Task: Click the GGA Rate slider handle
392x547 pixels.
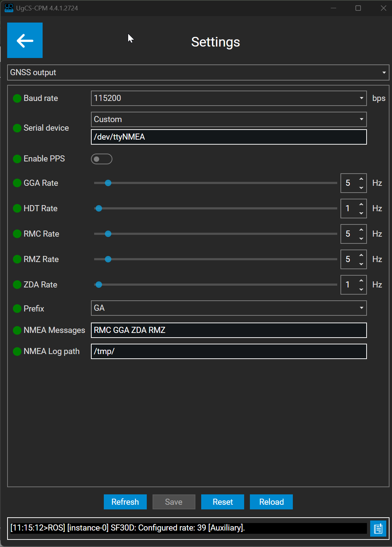Action: click(108, 183)
